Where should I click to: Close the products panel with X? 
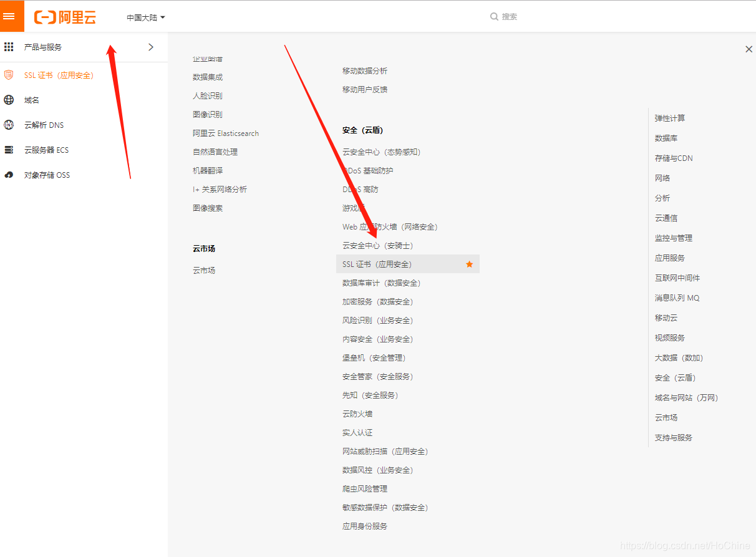pyautogui.click(x=749, y=49)
